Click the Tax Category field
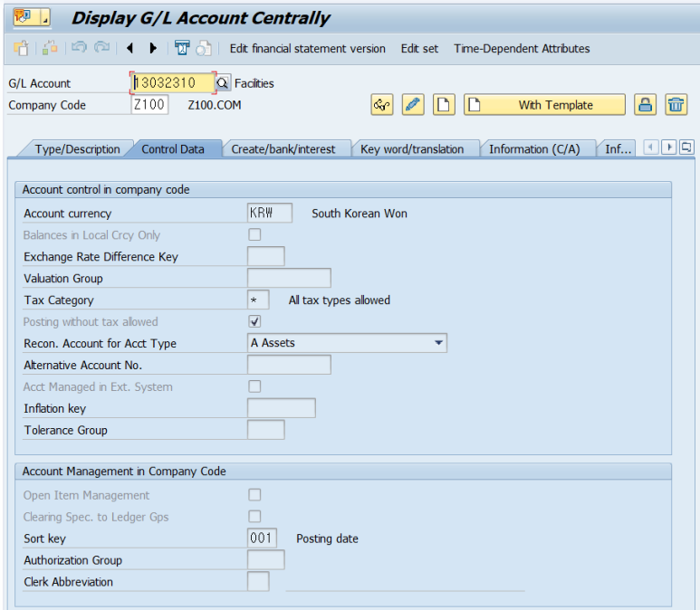This screenshot has width=700, height=610. (x=258, y=300)
